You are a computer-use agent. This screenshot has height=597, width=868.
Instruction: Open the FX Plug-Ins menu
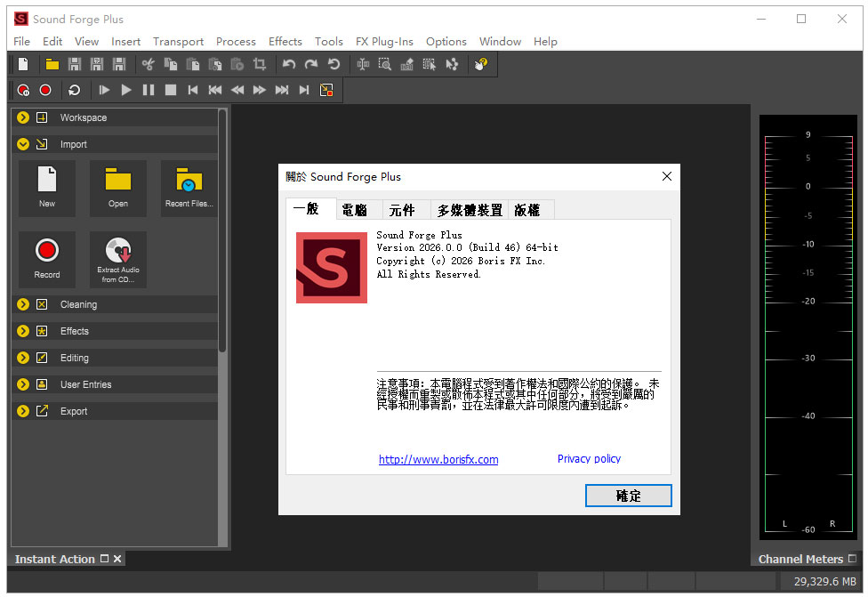coord(384,42)
